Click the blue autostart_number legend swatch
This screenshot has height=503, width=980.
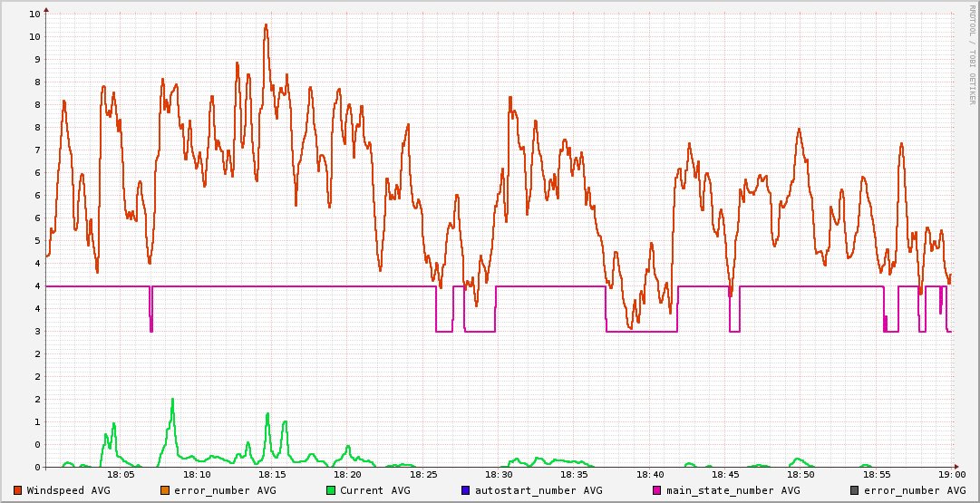(466, 490)
